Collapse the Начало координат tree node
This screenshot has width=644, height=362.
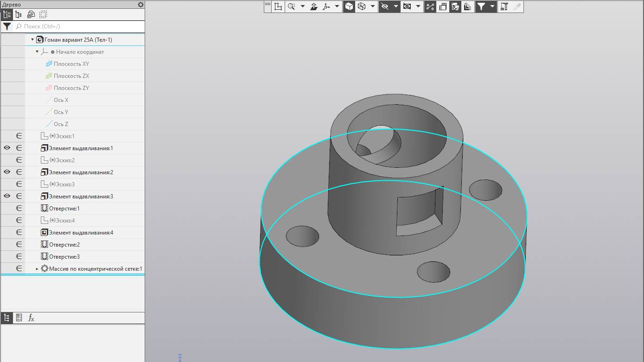click(38, 52)
